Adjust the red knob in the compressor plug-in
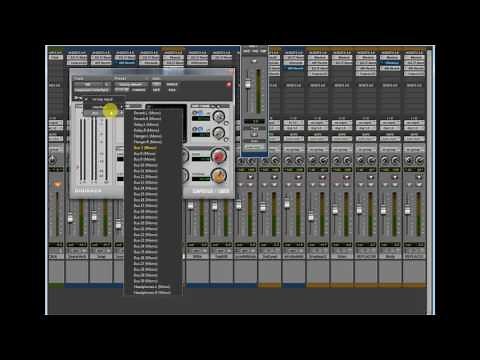This screenshot has height=360, width=480. [219, 156]
